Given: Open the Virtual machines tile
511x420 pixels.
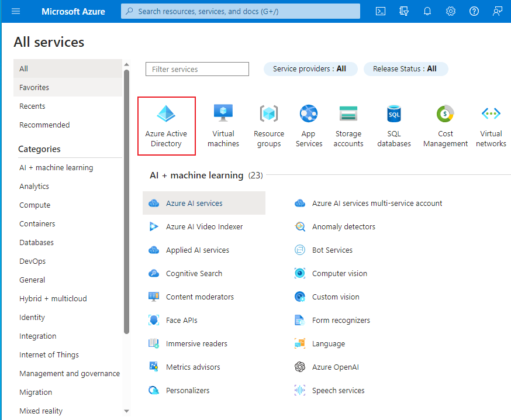Looking at the screenshot, I should click(x=223, y=126).
